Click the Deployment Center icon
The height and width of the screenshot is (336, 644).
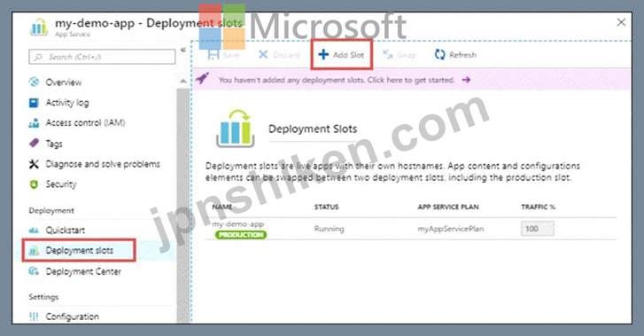(x=34, y=271)
